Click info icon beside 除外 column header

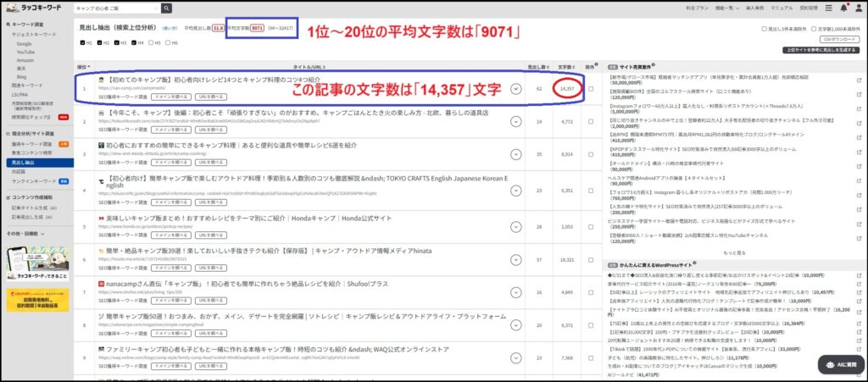tap(596, 65)
